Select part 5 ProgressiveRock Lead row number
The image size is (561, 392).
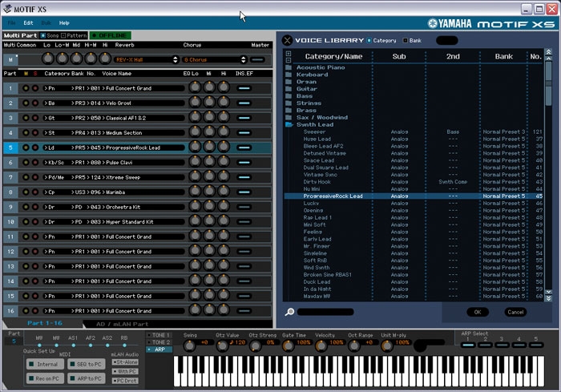click(10, 148)
